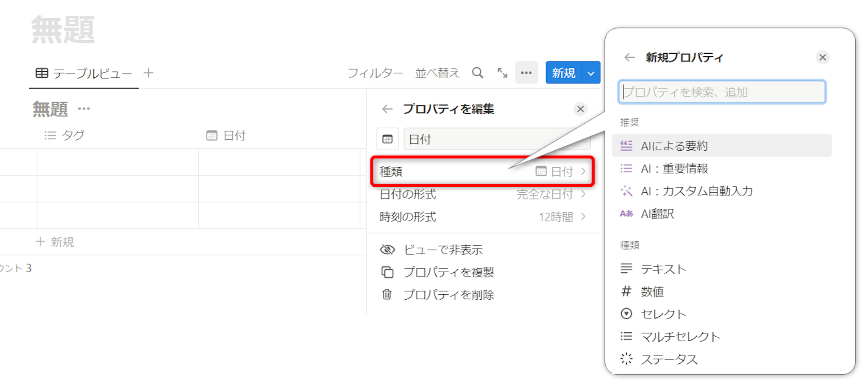Open the 新規 button dropdown arrow

click(591, 73)
